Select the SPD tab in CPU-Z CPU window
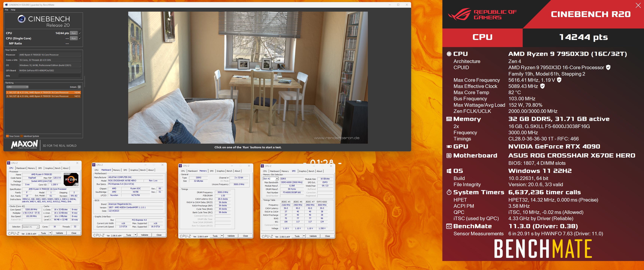 click(x=40, y=168)
